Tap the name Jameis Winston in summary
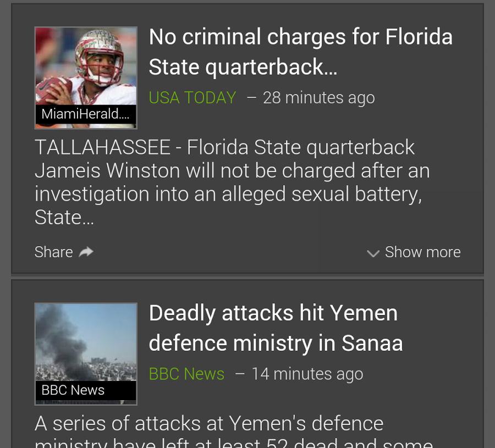 107,170
